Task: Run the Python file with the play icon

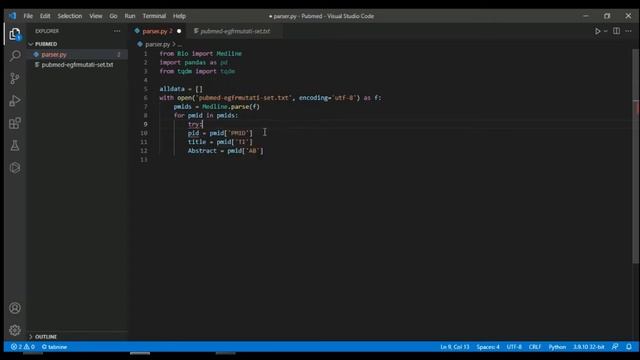Action: coord(597,31)
